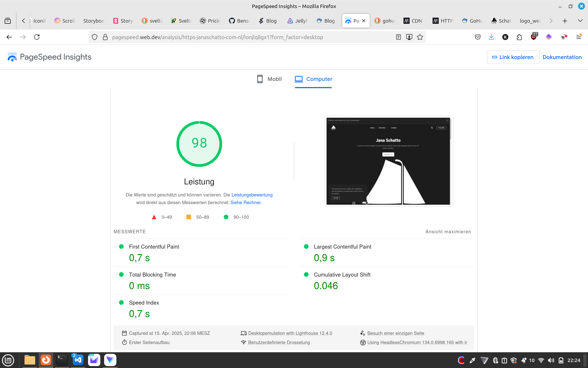The height and width of the screenshot is (368, 588).
Task: Reload the PageSpeed page
Action: (x=37, y=37)
